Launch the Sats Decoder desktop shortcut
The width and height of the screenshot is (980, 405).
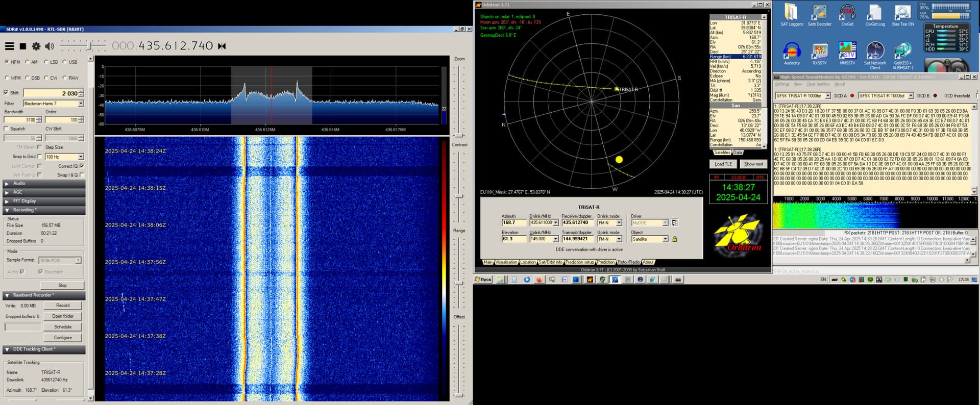(x=819, y=15)
